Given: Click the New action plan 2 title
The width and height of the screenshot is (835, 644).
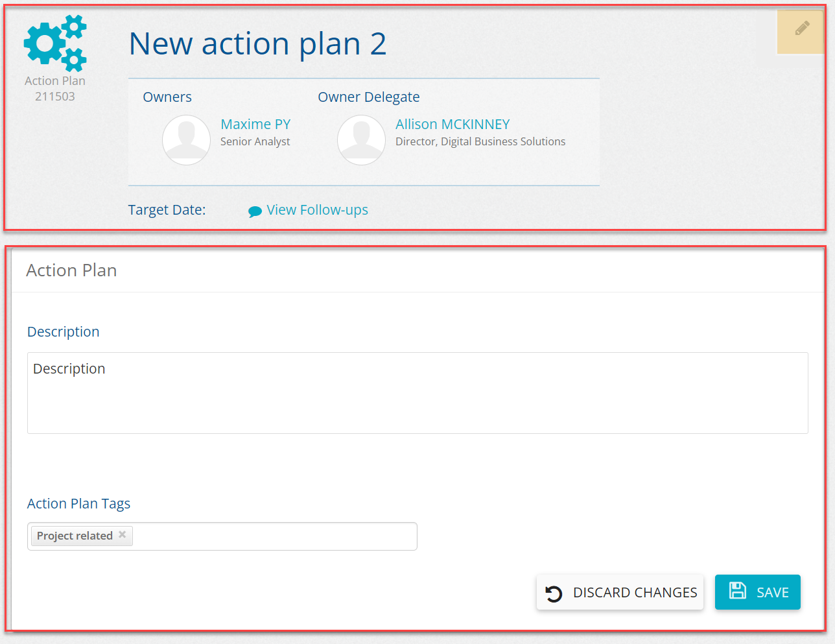Looking at the screenshot, I should pos(257,44).
